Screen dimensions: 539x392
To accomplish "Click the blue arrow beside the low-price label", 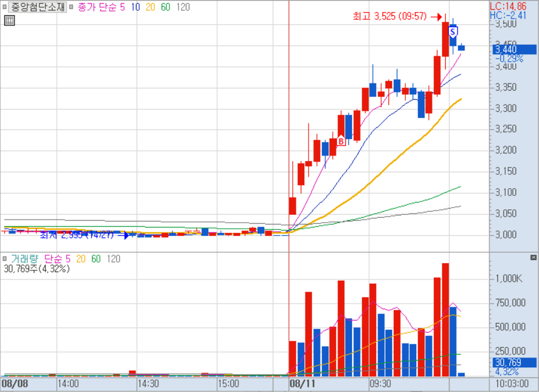I will click(126, 235).
